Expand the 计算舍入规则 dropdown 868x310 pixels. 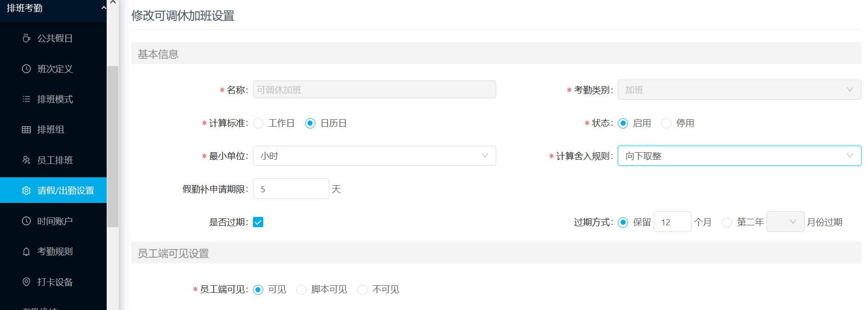pyautogui.click(x=739, y=156)
